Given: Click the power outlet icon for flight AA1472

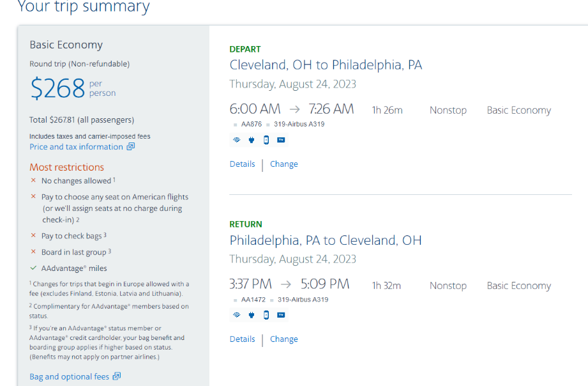Looking at the screenshot, I should tap(252, 315).
